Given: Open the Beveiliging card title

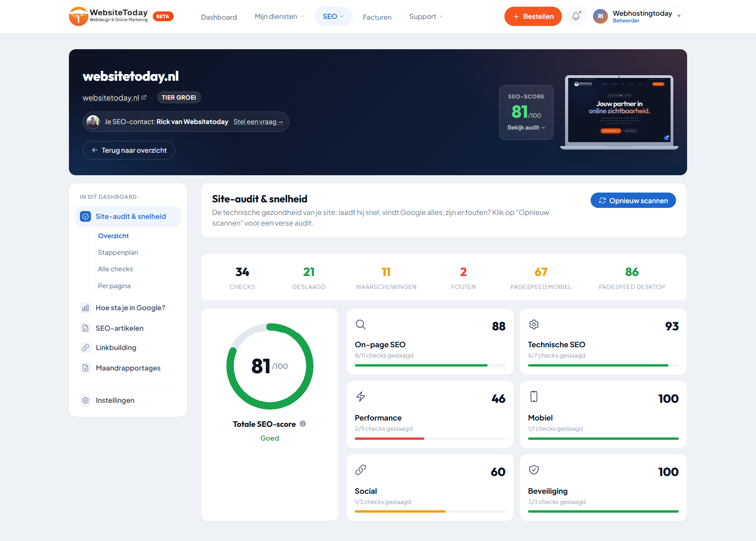Looking at the screenshot, I should pyautogui.click(x=548, y=491).
